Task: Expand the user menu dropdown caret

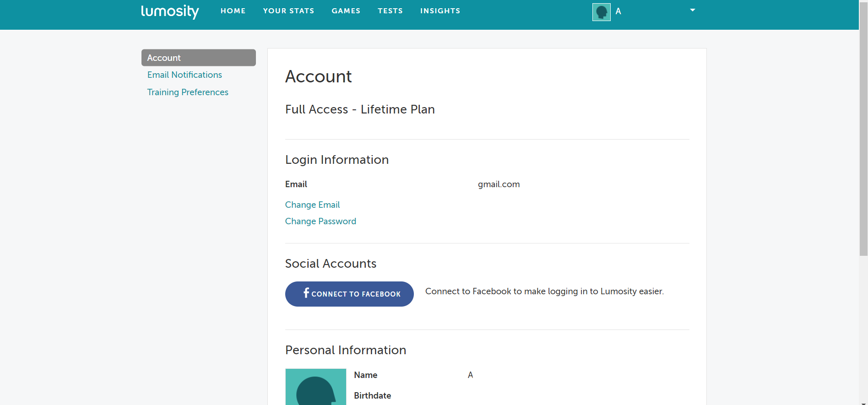Action: click(692, 10)
